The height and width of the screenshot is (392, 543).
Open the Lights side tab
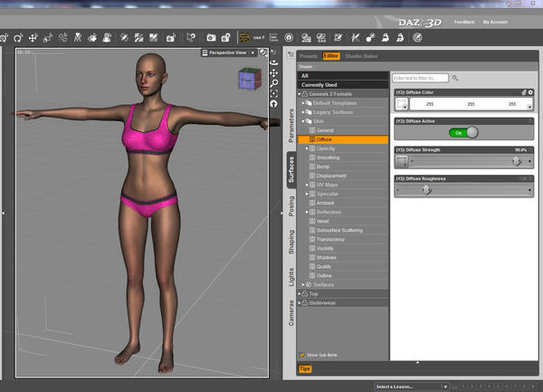(291, 277)
